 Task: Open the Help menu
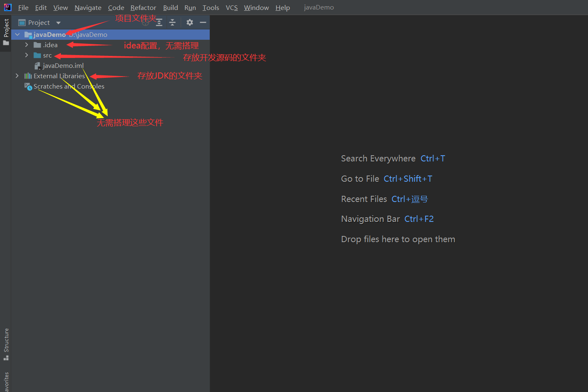[x=283, y=7]
